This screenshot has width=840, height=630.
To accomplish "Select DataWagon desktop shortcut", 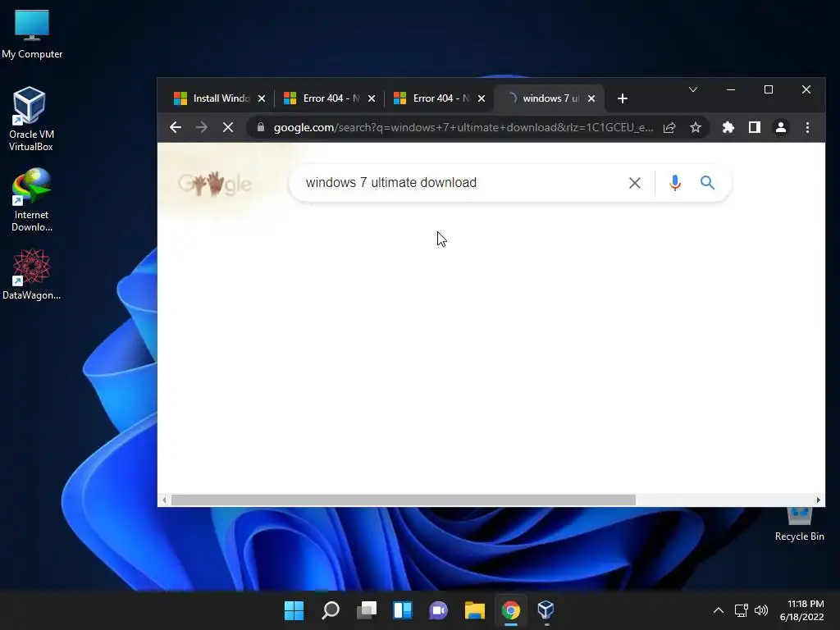I will click(x=31, y=275).
